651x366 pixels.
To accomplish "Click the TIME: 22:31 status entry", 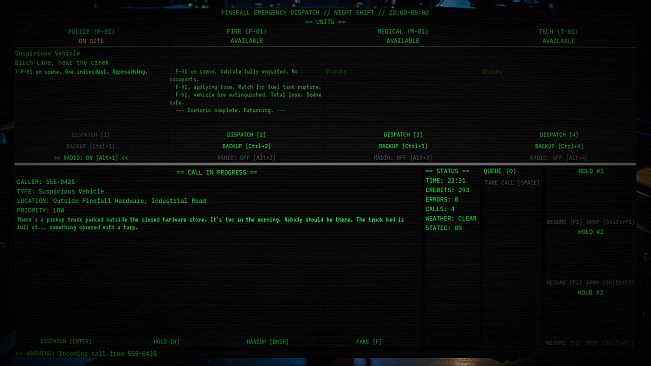I will click(x=445, y=181).
